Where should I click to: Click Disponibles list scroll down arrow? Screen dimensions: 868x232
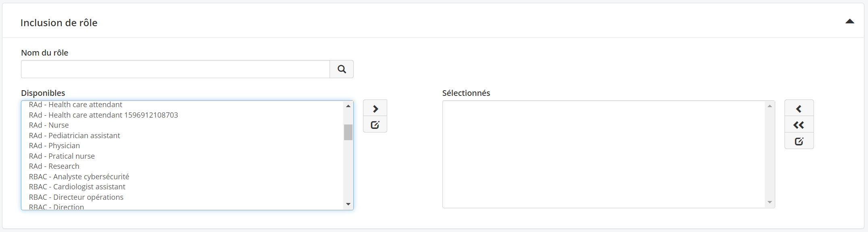(348, 204)
